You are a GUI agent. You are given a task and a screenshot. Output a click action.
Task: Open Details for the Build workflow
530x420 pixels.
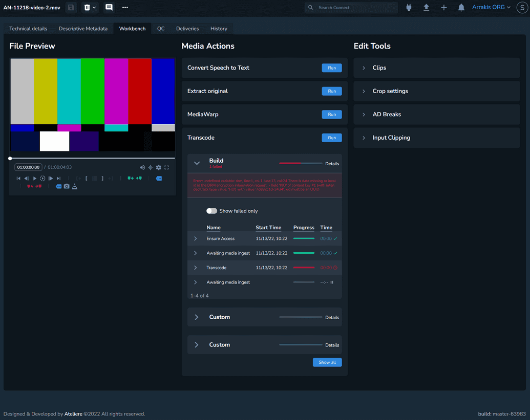click(332, 164)
